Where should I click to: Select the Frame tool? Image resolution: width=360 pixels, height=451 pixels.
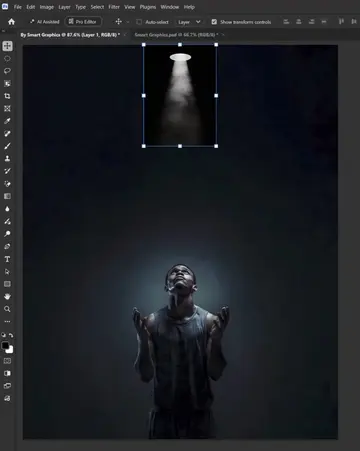click(x=7, y=108)
